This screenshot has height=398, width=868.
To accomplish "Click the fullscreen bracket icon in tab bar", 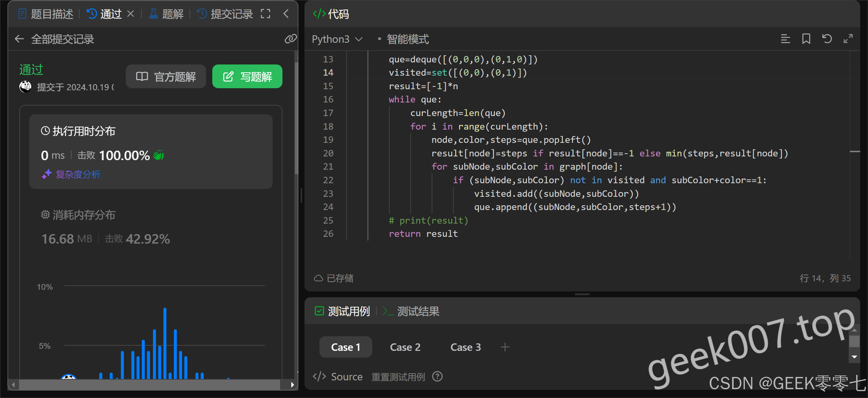I will click(x=265, y=14).
